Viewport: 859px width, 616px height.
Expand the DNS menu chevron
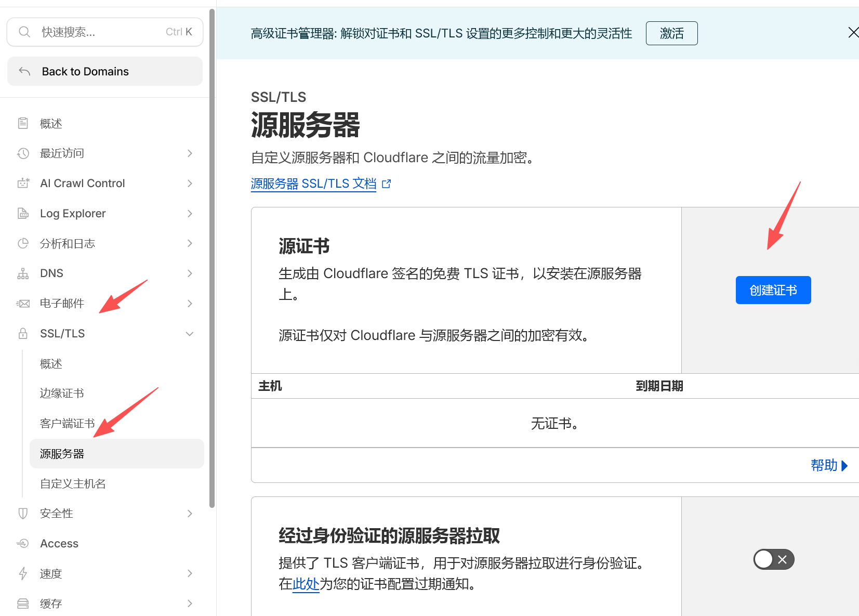click(x=190, y=273)
